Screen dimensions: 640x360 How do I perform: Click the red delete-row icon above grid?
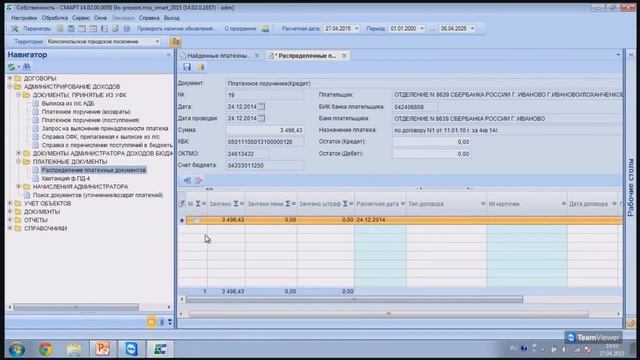pyautogui.click(x=198, y=180)
